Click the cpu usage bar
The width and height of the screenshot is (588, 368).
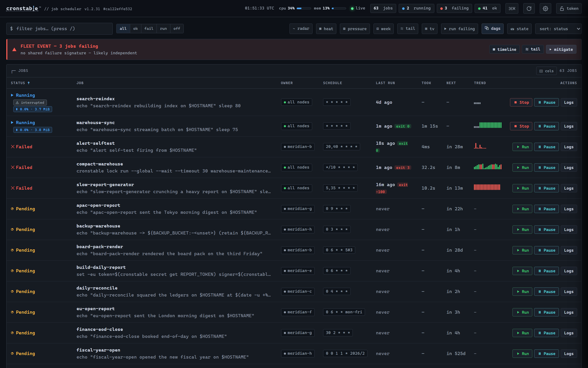point(303,9)
